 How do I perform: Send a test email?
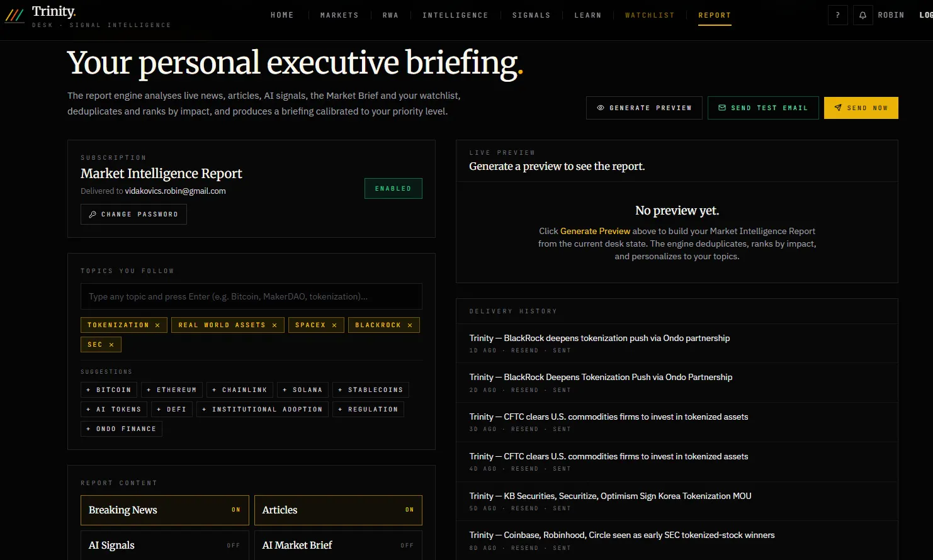(x=763, y=108)
